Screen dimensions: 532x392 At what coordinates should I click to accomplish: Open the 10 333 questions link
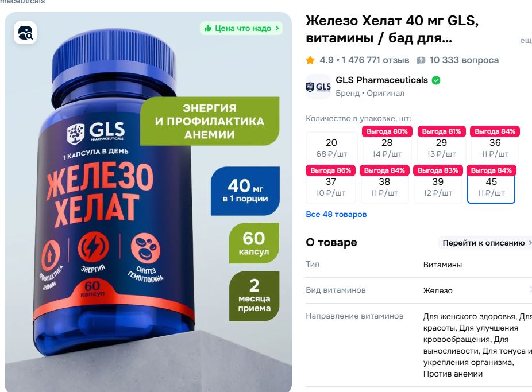[464, 60]
